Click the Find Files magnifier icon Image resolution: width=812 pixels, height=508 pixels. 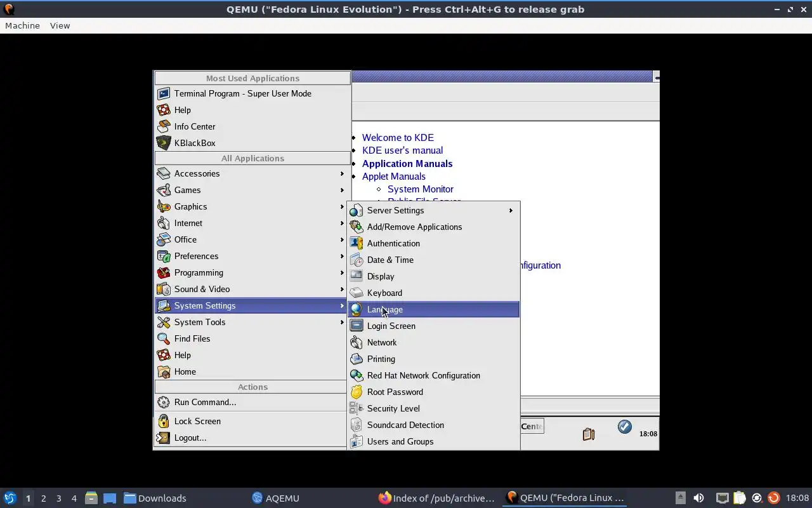click(164, 338)
